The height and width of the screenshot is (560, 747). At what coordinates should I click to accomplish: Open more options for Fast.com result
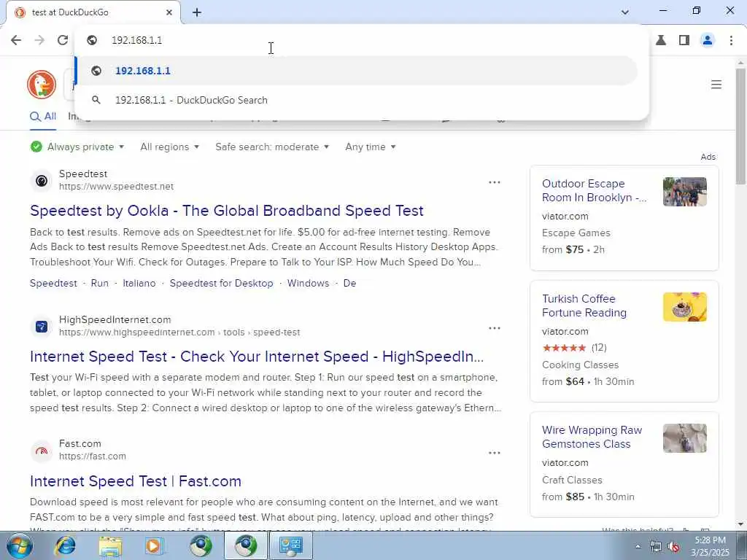point(495,453)
